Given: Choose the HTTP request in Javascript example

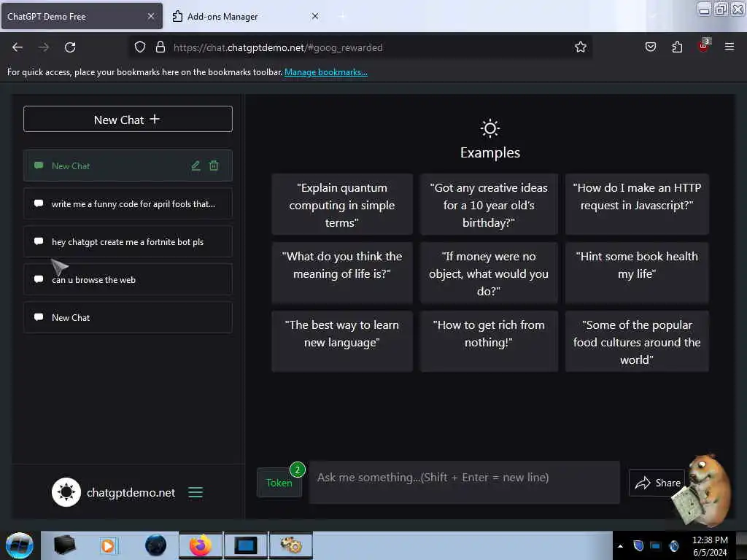Looking at the screenshot, I should coord(637,205).
